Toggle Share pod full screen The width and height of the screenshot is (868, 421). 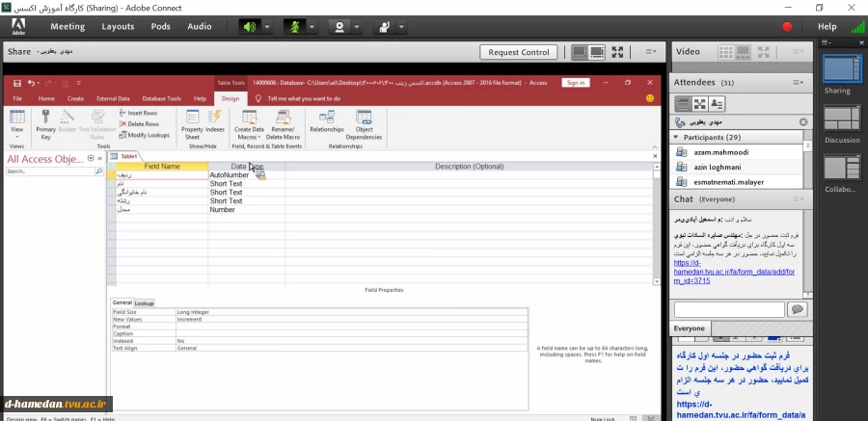pos(618,52)
